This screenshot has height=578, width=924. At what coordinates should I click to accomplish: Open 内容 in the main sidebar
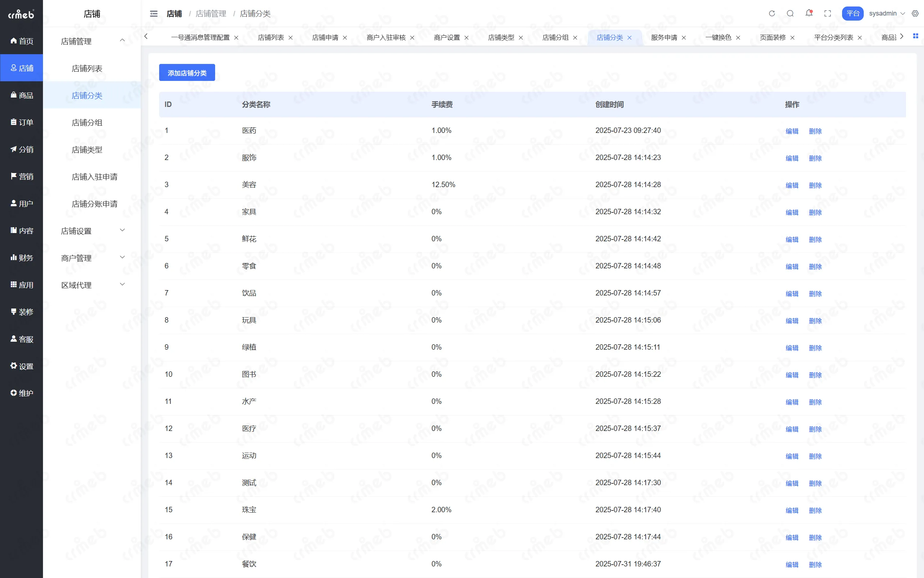pyautogui.click(x=21, y=231)
